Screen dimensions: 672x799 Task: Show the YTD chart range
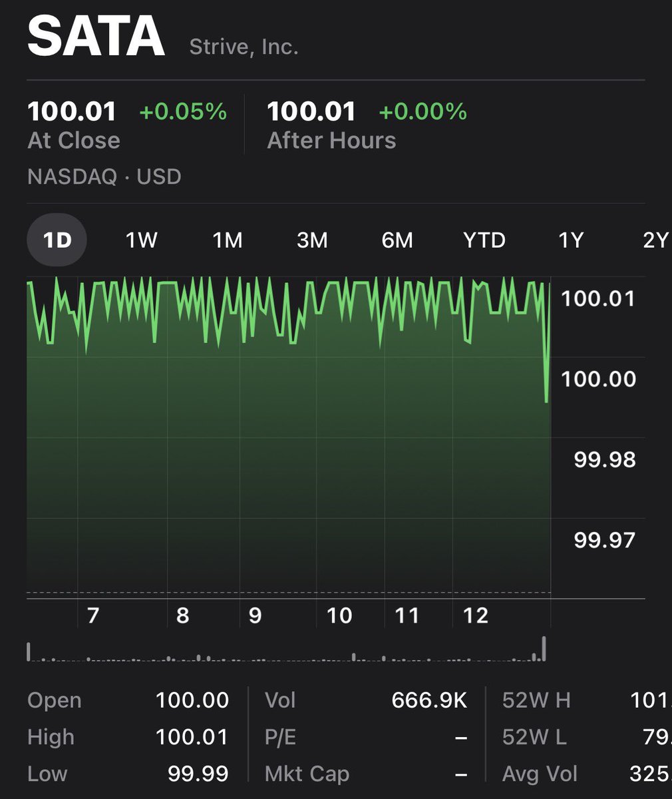[x=484, y=240]
